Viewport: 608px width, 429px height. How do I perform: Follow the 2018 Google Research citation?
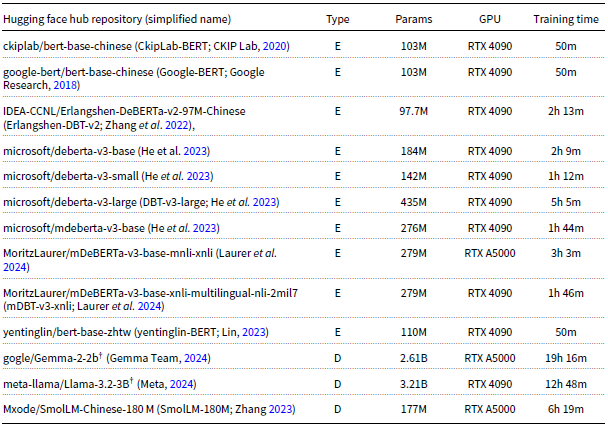[x=65, y=85]
